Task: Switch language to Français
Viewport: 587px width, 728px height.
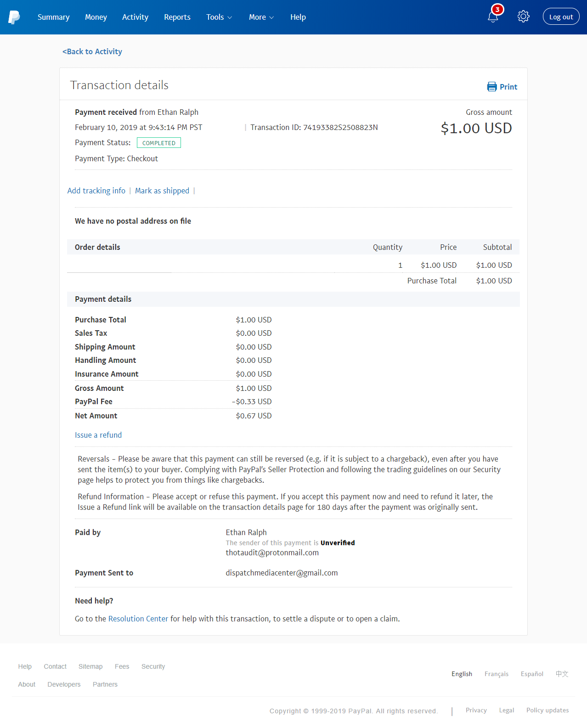Action: click(497, 674)
